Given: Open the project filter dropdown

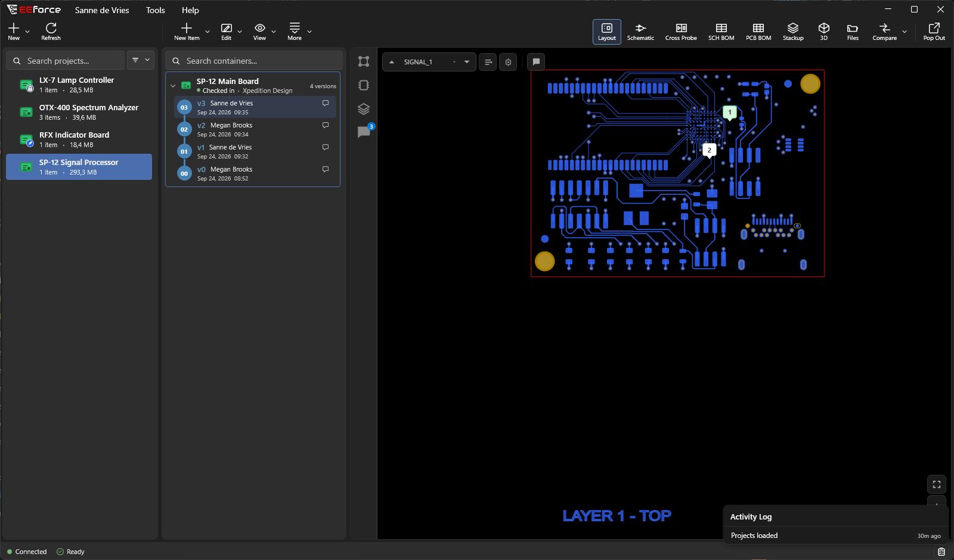Looking at the screenshot, I should (x=141, y=60).
